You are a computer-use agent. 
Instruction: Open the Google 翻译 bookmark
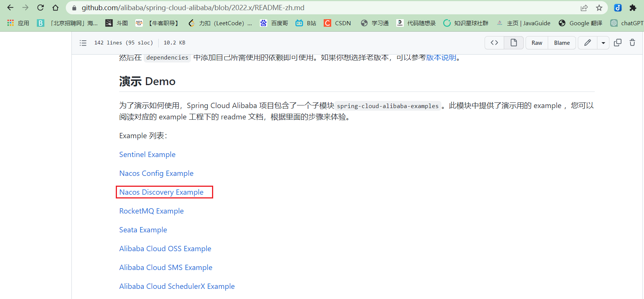tap(580, 23)
